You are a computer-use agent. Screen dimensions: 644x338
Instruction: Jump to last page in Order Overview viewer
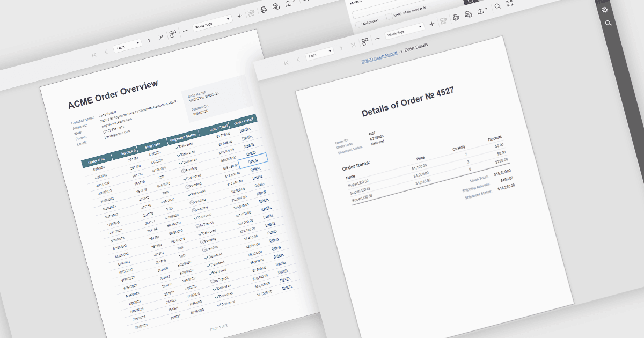[x=160, y=38]
